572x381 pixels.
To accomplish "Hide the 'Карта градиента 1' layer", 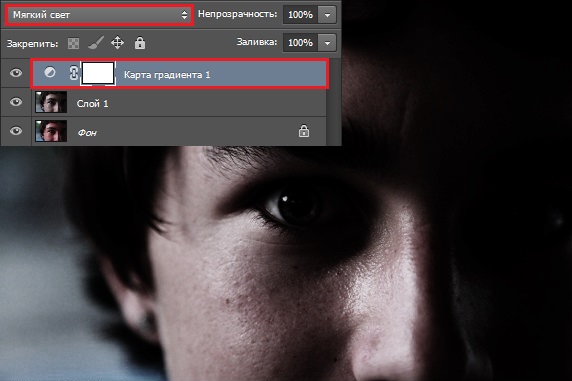I will point(16,73).
